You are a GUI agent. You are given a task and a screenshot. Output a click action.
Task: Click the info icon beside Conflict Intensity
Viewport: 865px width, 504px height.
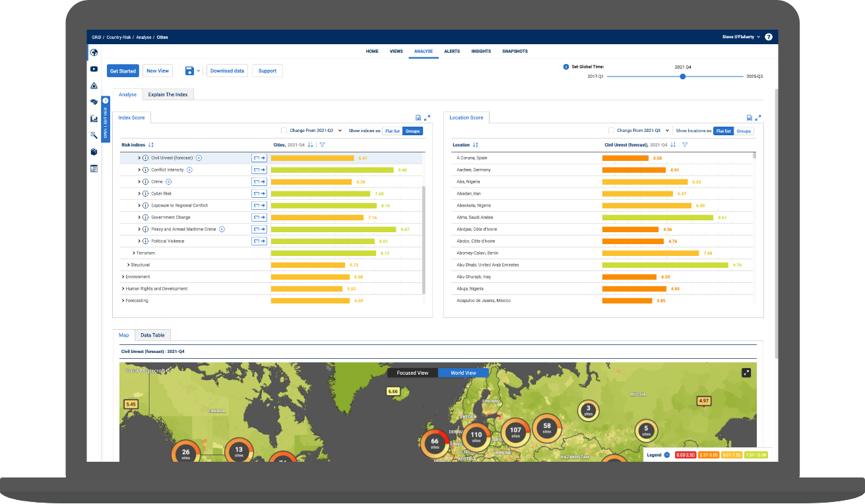pos(146,170)
